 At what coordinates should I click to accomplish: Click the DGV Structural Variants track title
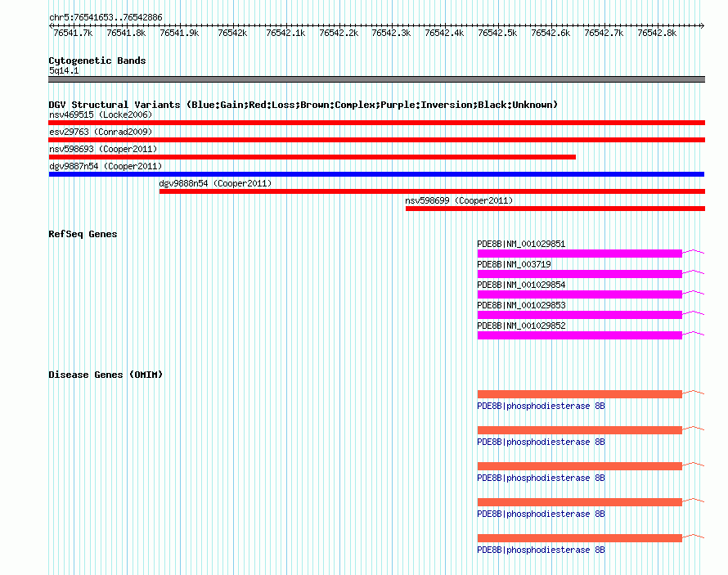pos(303,105)
